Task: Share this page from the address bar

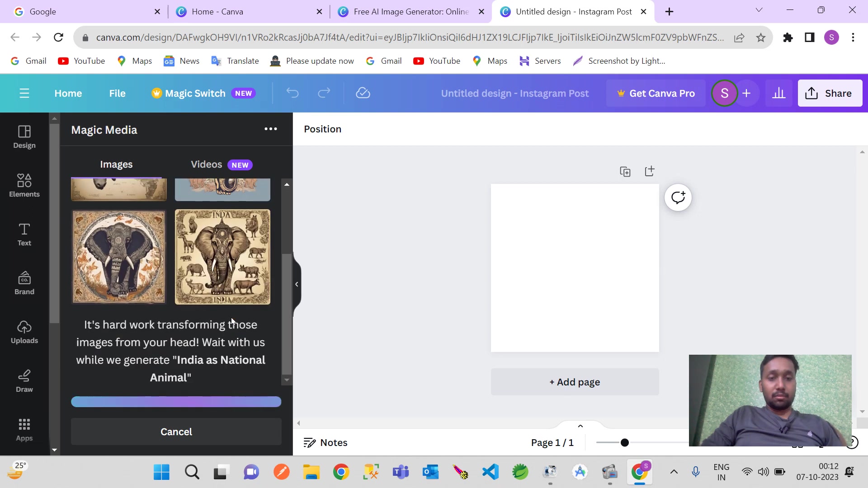Action: 739,38
